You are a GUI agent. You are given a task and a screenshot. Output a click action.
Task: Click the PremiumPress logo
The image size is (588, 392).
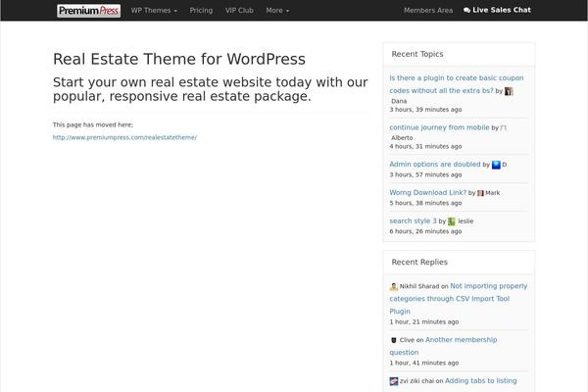tap(88, 11)
